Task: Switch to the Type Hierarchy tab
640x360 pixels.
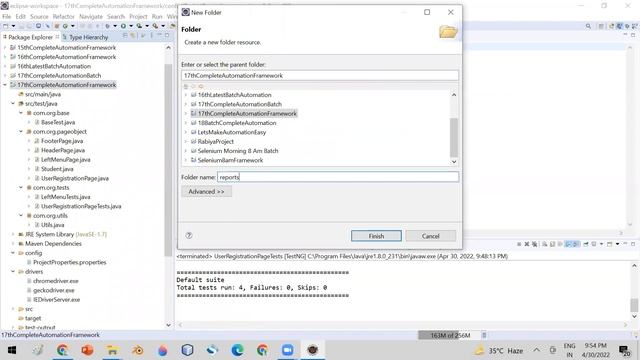Action: point(88,37)
